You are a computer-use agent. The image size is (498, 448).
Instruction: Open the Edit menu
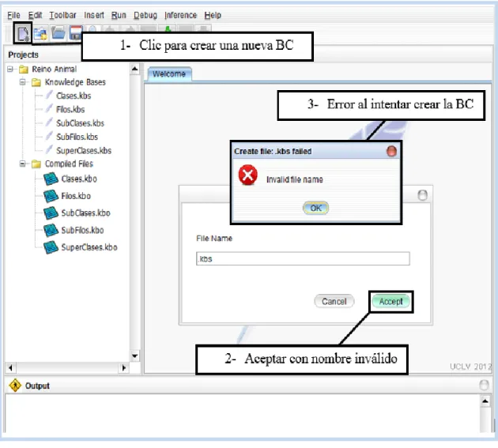(x=35, y=15)
